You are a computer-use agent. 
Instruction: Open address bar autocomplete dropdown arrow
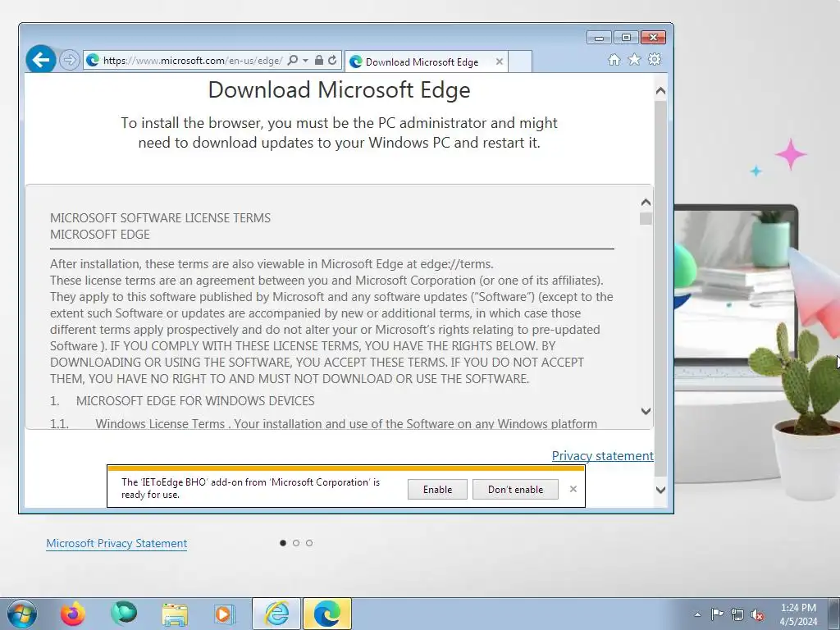(305, 61)
